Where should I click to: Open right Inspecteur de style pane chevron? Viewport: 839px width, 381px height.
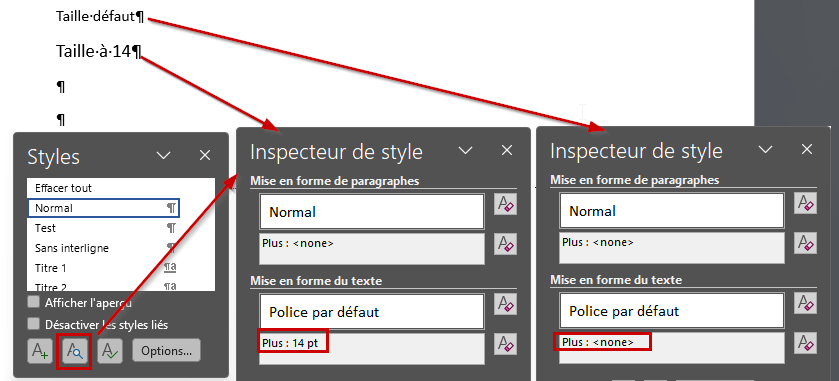(x=766, y=150)
